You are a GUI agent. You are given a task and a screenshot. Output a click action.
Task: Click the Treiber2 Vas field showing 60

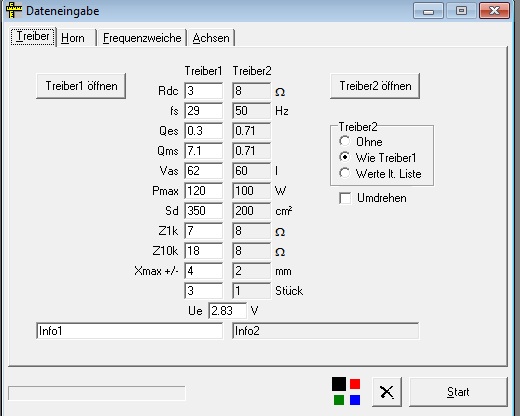[x=252, y=171]
